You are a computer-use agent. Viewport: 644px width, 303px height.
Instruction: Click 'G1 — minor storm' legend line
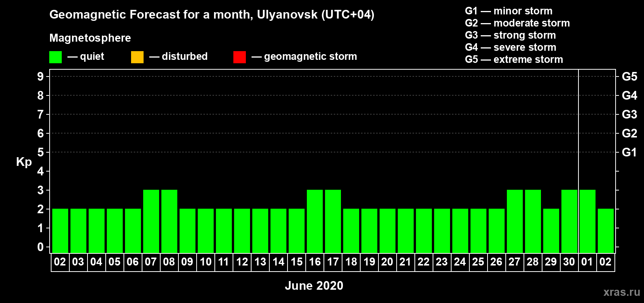pos(509,11)
